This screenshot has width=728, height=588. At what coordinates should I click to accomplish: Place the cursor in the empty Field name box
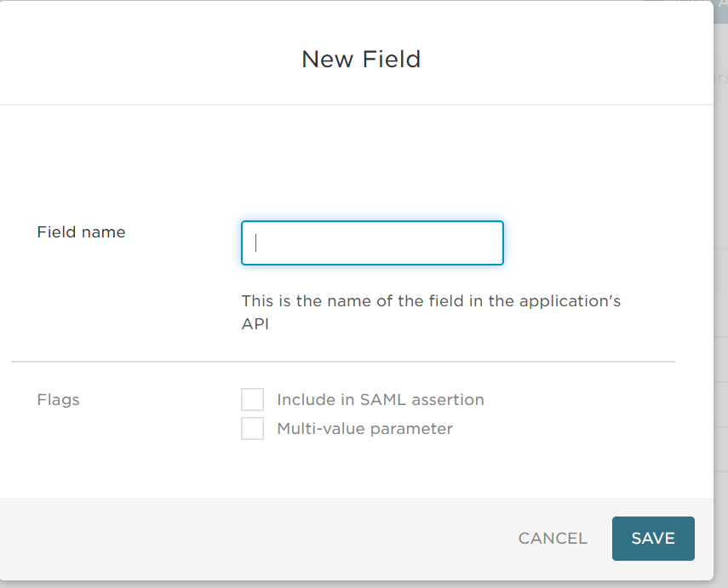click(x=372, y=243)
